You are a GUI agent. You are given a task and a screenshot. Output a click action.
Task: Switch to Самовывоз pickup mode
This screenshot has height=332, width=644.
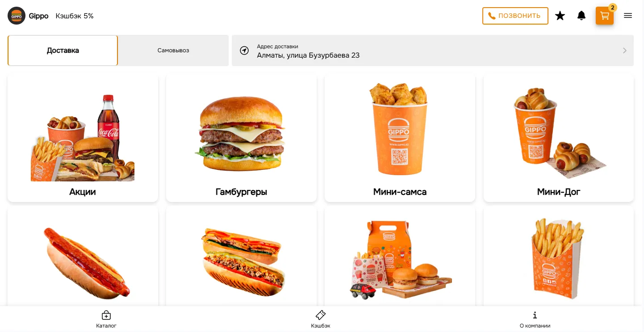click(x=173, y=50)
